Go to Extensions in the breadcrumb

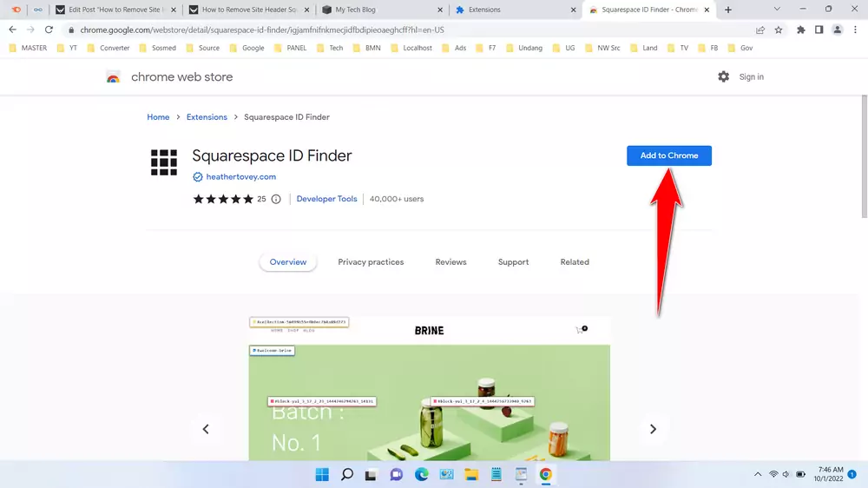(207, 117)
